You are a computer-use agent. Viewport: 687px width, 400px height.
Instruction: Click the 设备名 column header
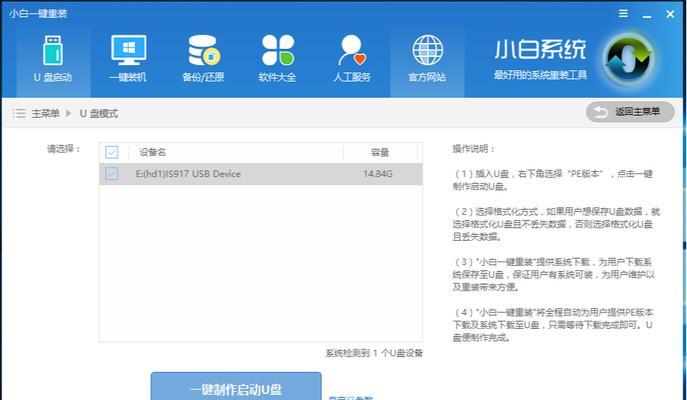point(152,152)
